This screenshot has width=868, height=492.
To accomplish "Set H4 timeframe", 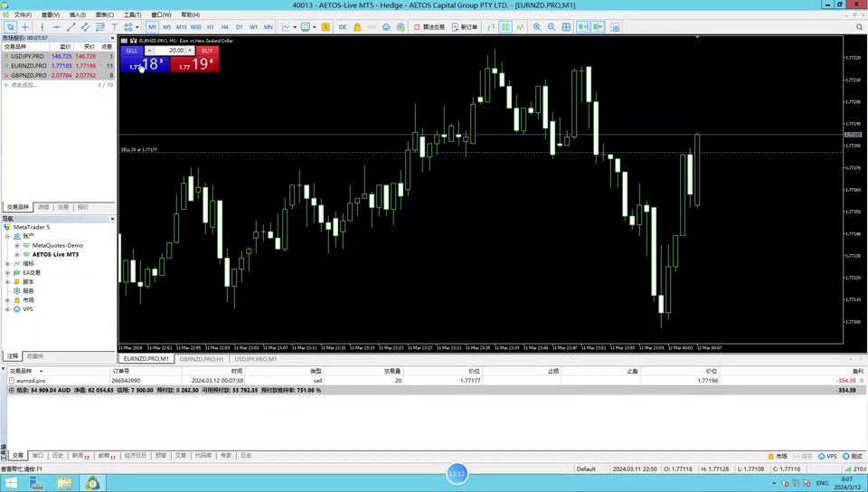I will 224,27.
